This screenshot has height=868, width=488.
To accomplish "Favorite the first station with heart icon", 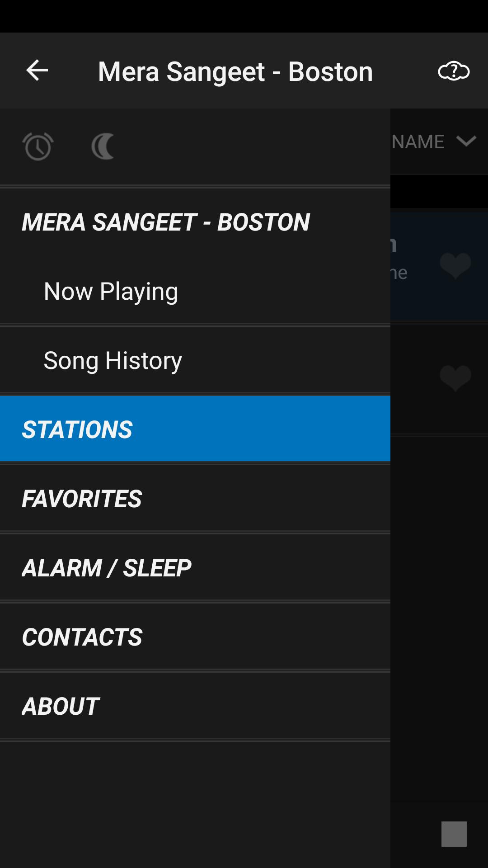I will coord(455,265).
